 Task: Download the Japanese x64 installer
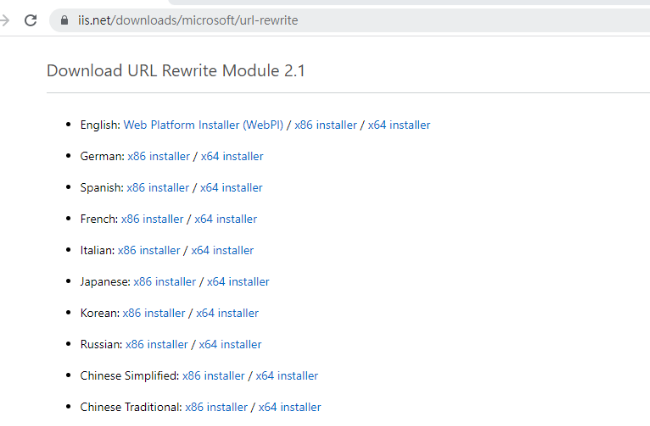238,282
